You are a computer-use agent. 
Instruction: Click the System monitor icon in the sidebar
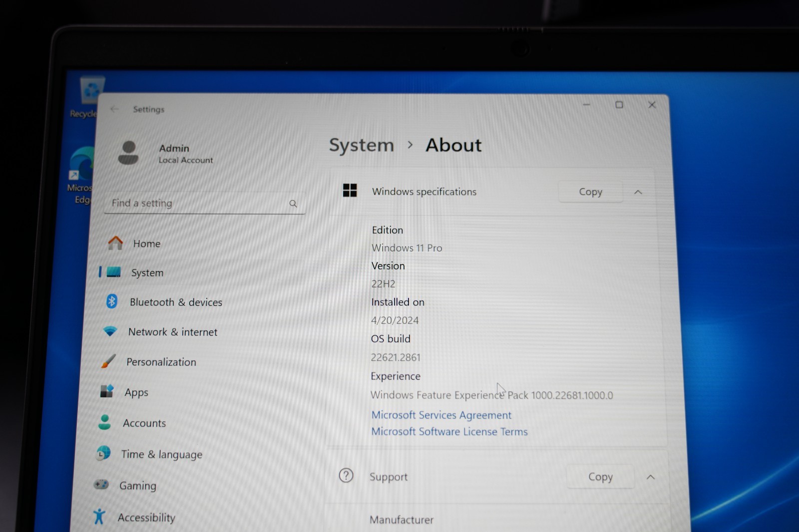(114, 272)
